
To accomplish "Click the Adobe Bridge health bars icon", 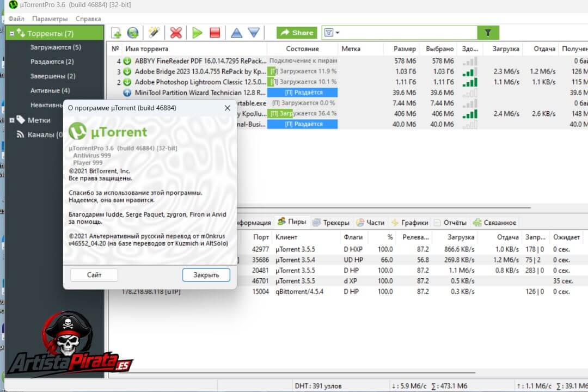I will [x=470, y=71].
